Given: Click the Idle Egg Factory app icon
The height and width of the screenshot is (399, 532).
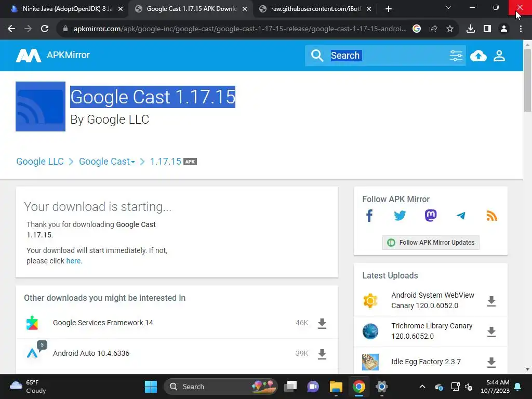Looking at the screenshot, I should click(370, 362).
